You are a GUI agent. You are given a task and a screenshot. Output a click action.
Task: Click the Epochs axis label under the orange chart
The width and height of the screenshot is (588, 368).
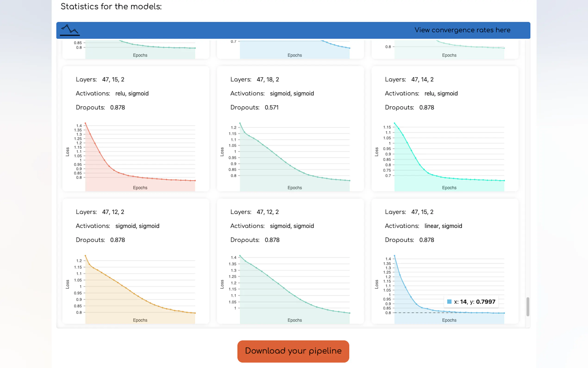point(140,320)
